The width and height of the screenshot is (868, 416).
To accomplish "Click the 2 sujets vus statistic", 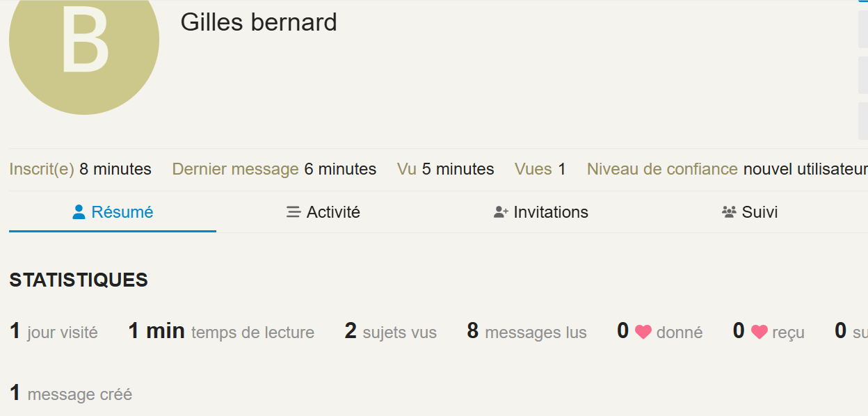I will [x=390, y=332].
